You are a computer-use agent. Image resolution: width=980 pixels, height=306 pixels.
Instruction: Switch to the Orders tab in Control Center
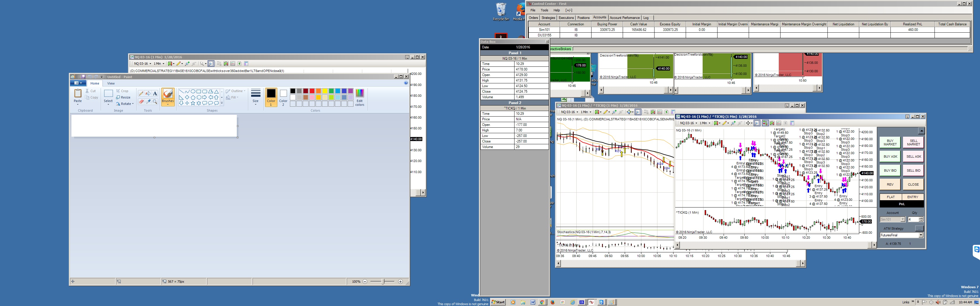pyautogui.click(x=533, y=18)
